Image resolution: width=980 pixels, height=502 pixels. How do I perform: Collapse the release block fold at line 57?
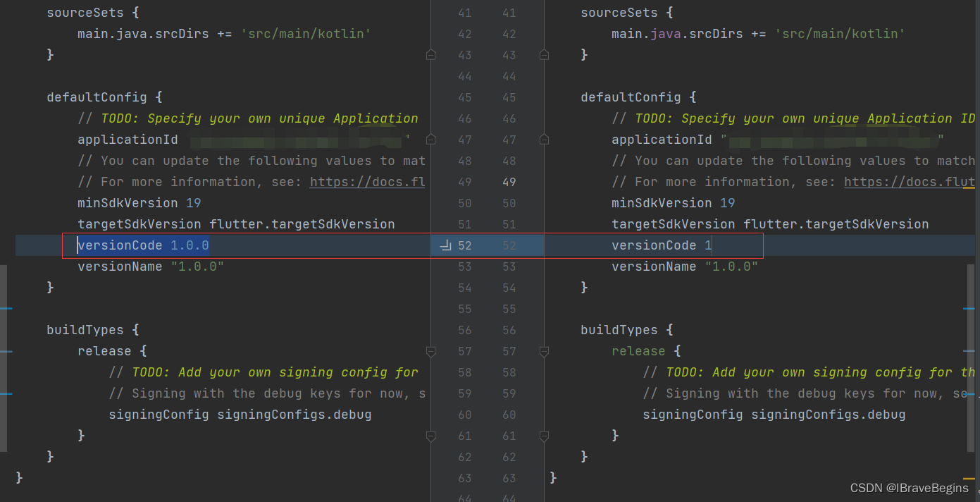[430, 350]
